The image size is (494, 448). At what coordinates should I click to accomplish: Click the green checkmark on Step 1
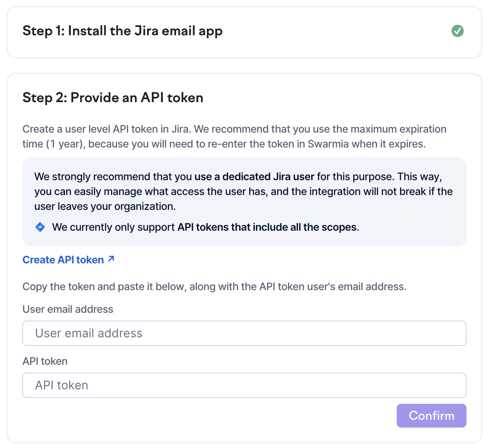click(457, 31)
